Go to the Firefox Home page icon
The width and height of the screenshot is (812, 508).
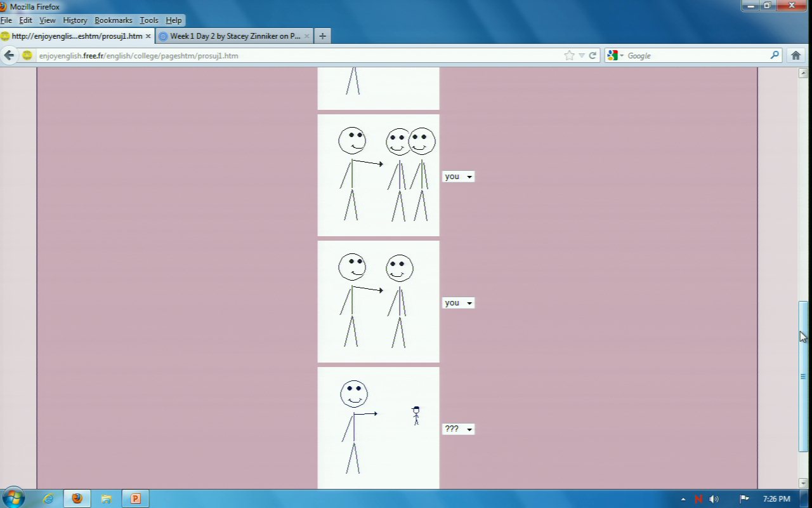(796, 55)
